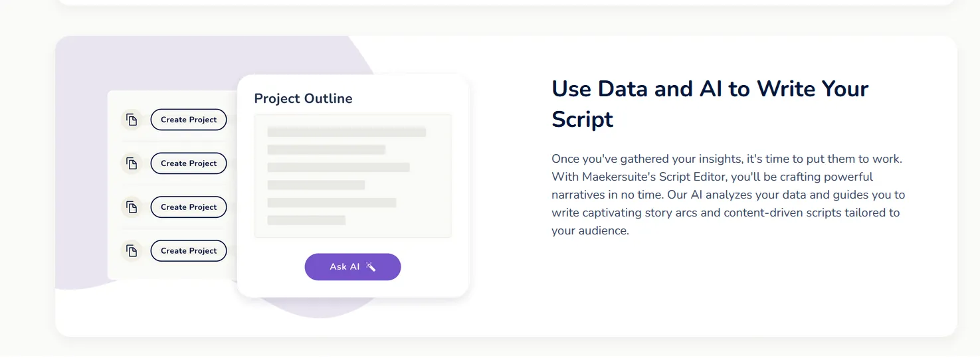Click the Ask AI label text
Image resolution: width=980 pixels, height=358 pixels.
344,267
